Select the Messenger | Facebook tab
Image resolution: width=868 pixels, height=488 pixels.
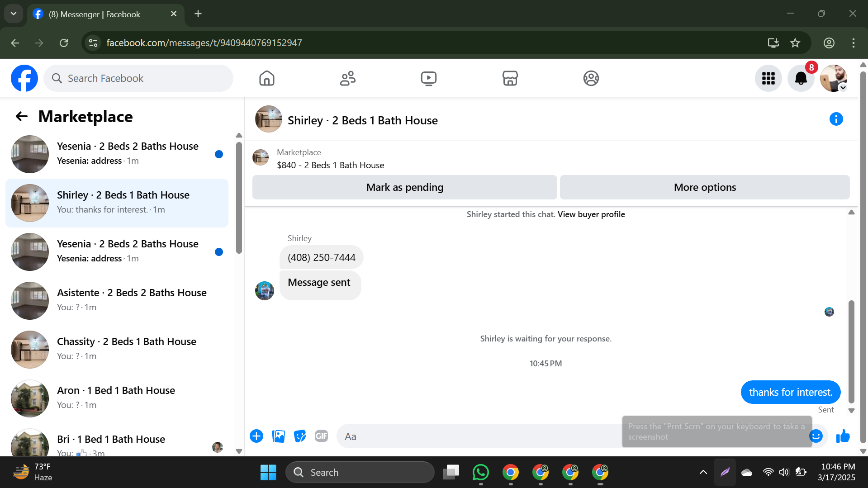(106, 14)
